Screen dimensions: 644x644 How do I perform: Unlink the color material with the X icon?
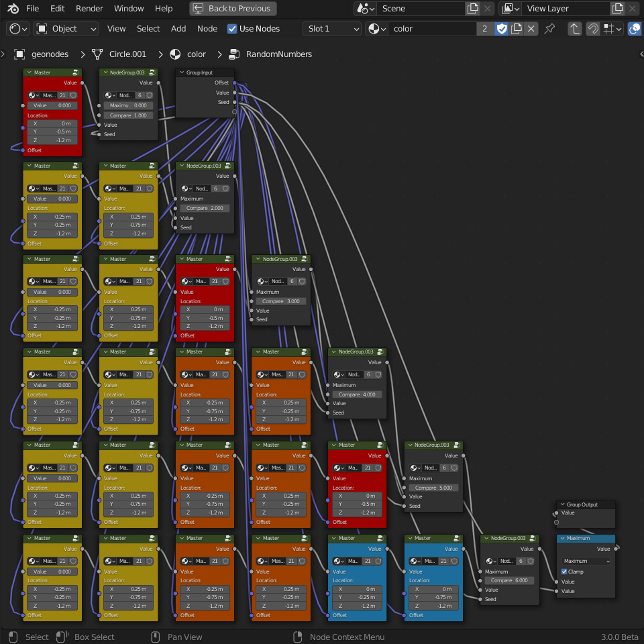pyautogui.click(x=531, y=29)
